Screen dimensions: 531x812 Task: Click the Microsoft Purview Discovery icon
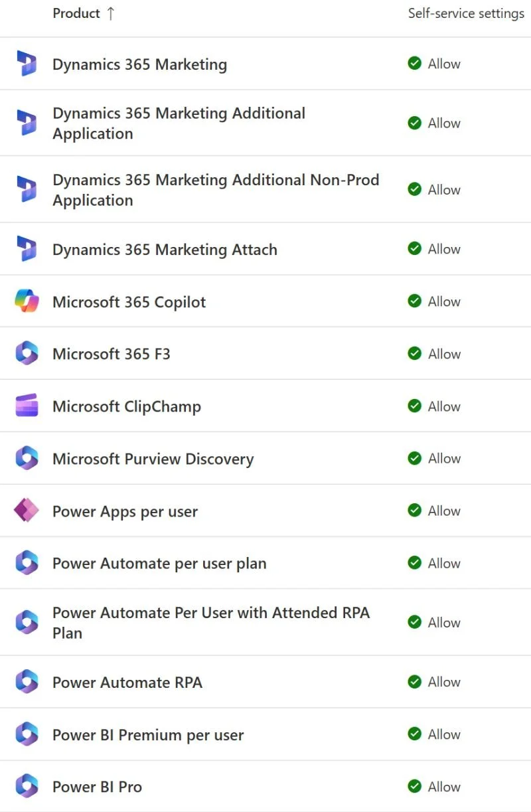(27, 458)
